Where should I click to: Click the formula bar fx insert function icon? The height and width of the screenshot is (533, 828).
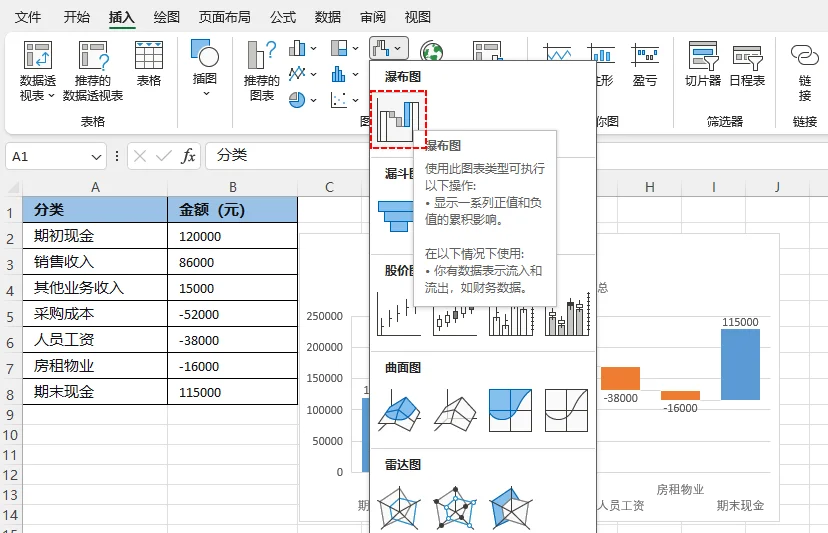point(188,156)
